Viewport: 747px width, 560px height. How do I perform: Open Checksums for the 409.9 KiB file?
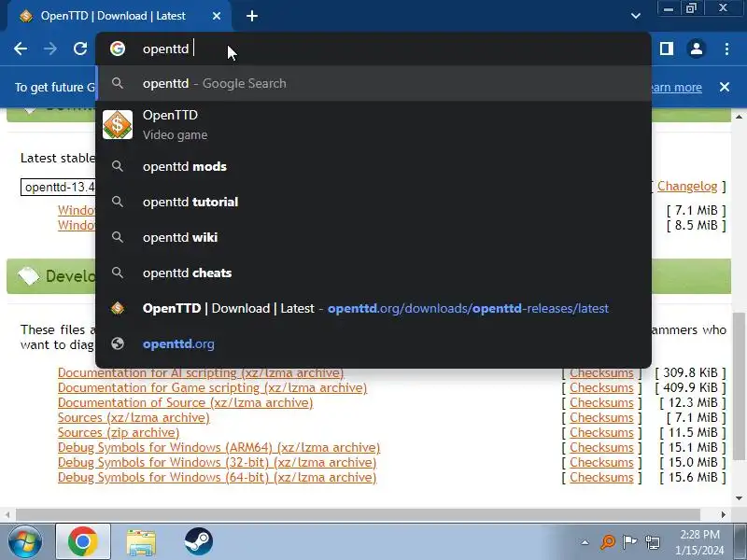click(x=601, y=388)
